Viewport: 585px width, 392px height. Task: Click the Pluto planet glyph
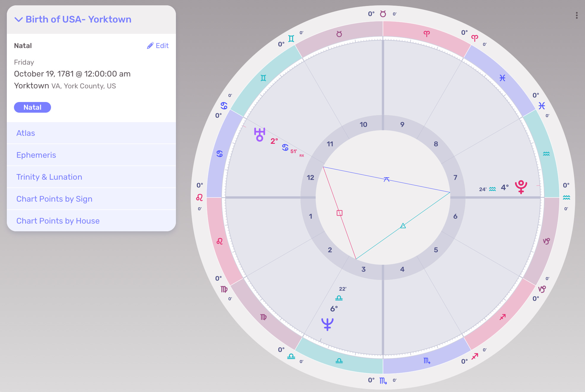tap(521, 187)
